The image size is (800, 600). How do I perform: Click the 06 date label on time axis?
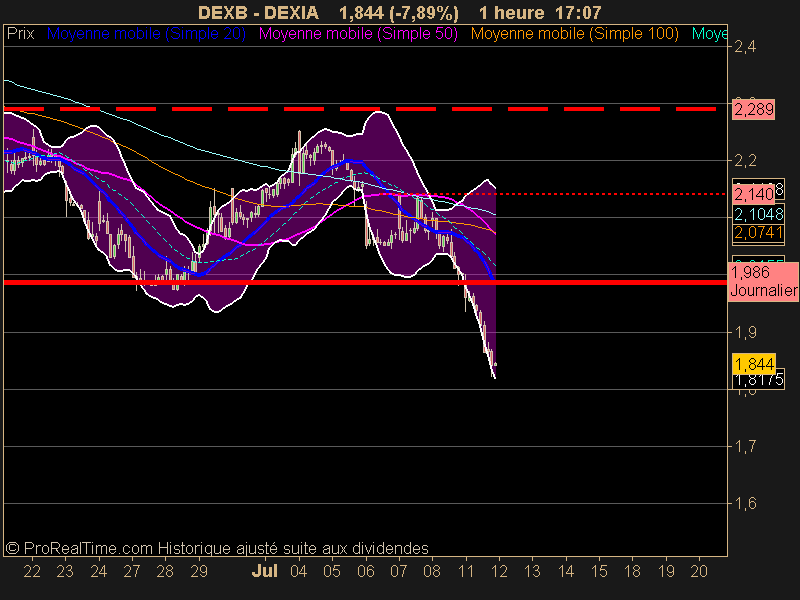(x=365, y=571)
